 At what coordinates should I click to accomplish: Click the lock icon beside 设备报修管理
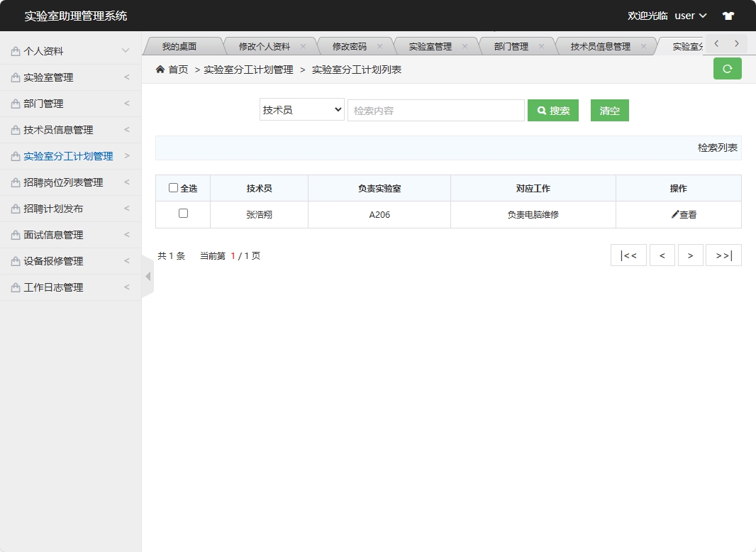click(x=16, y=260)
